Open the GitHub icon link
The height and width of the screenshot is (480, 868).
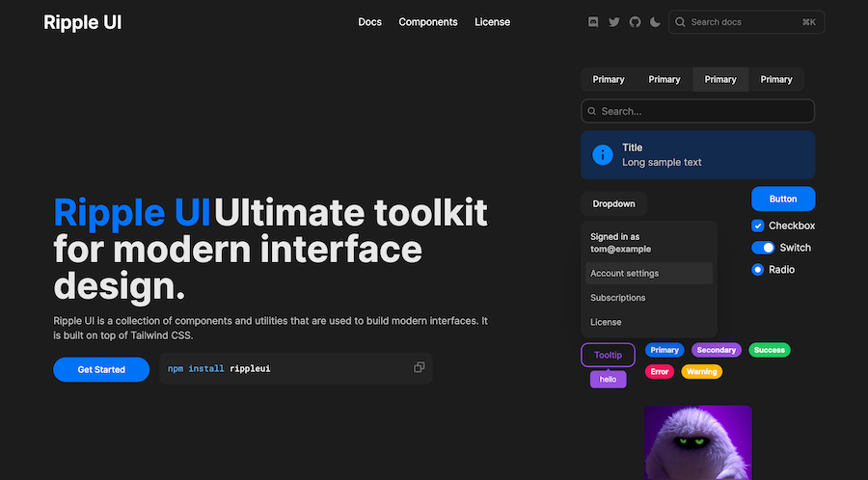[635, 22]
